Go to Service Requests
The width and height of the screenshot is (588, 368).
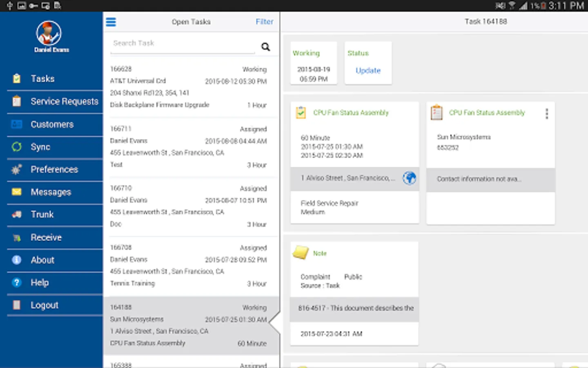(x=55, y=101)
